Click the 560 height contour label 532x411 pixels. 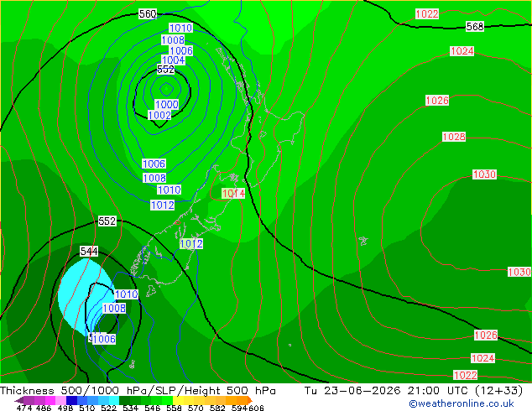(x=148, y=14)
